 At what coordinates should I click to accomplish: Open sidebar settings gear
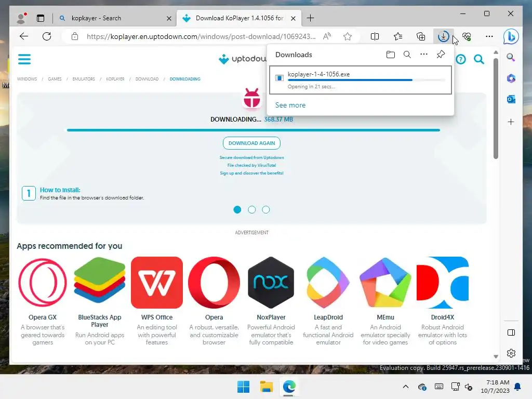(511, 353)
